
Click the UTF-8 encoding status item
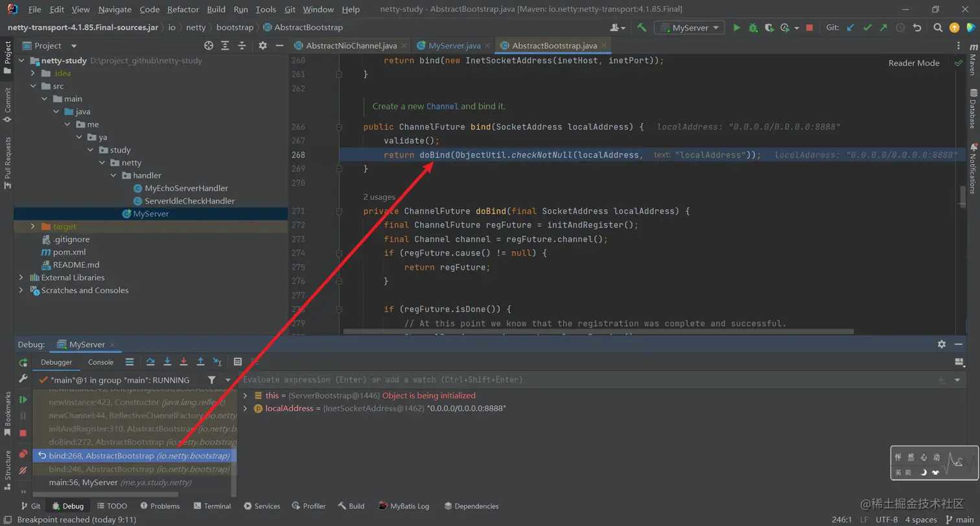887,520
